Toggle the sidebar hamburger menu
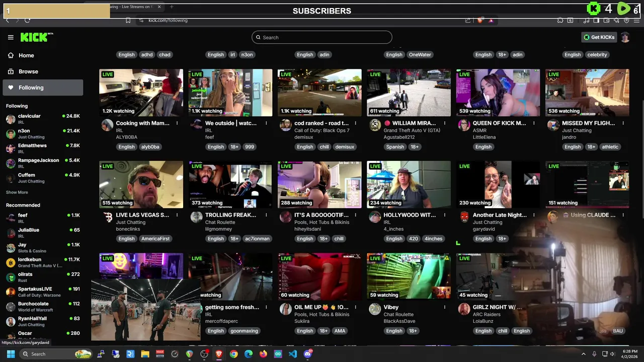 coord(11,37)
